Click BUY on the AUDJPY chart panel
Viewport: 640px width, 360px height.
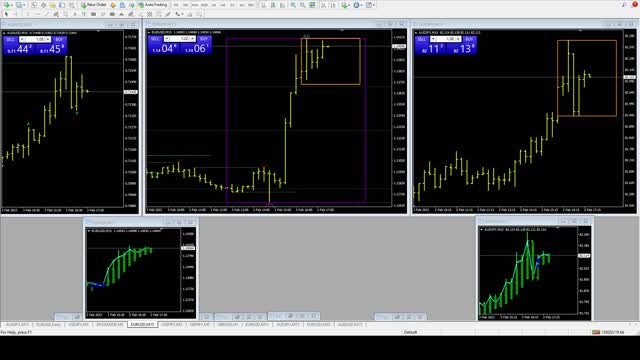pyautogui.click(x=469, y=39)
